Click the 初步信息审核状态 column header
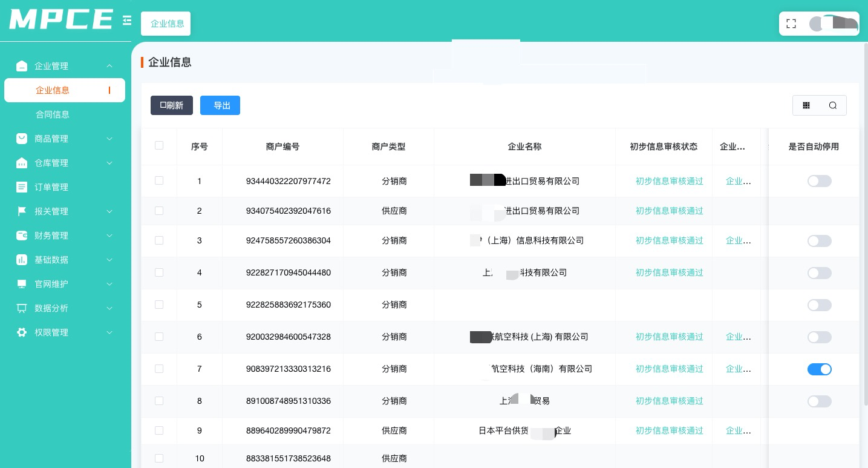 click(664, 147)
